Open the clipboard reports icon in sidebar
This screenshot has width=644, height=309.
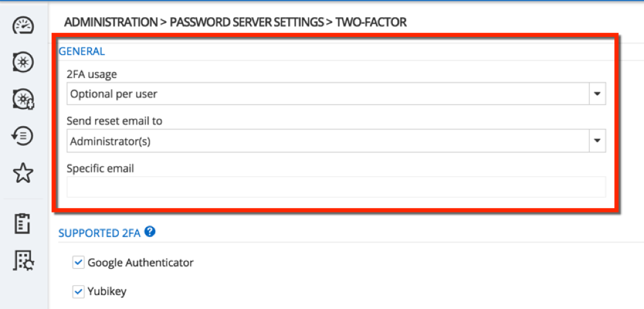[23, 224]
